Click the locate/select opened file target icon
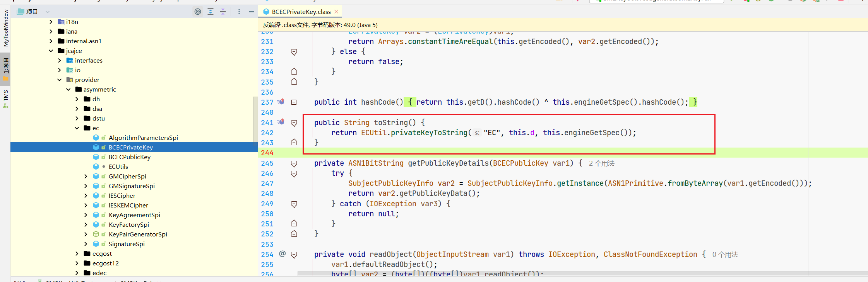Image resolution: width=868 pixels, height=282 pixels. (x=198, y=12)
